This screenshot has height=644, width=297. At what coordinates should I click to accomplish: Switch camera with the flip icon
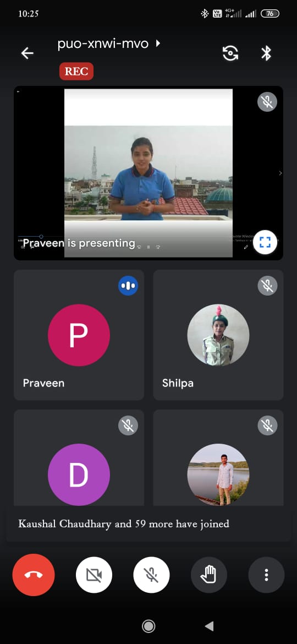230,53
